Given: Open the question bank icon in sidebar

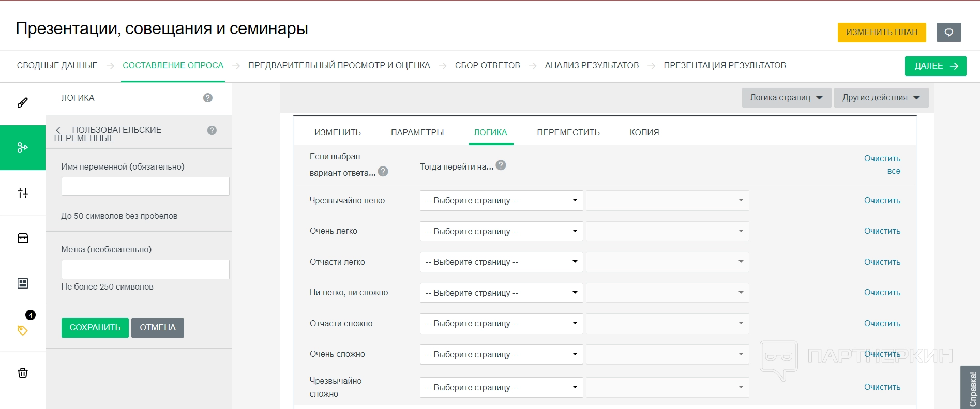Looking at the screenshot, I should point(23,238).
